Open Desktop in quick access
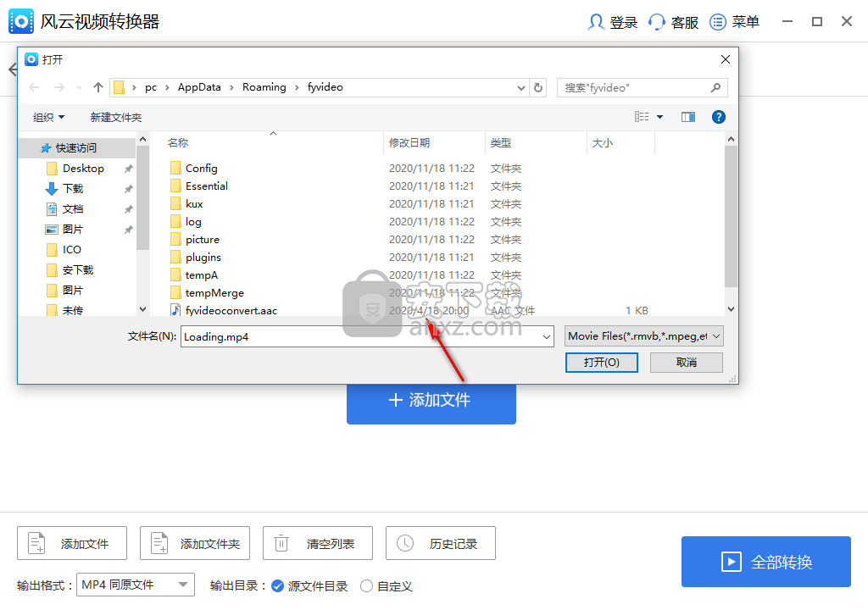The height and width of the screenshot is (610, 868). (83, 169)
